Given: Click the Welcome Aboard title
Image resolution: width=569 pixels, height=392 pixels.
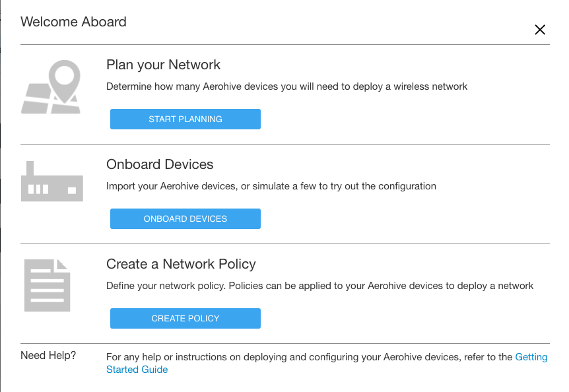Looking at the screenshot, I should click(x=73, y=22).
